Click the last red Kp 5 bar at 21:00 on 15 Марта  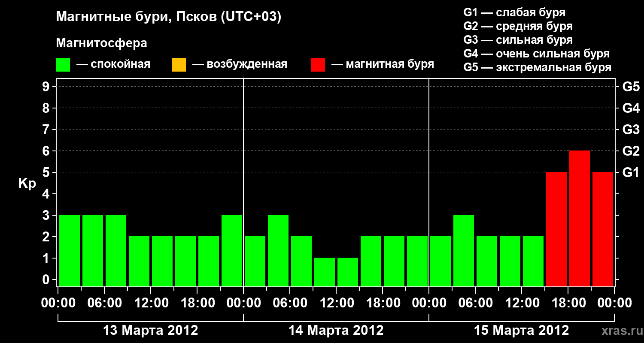603,229
